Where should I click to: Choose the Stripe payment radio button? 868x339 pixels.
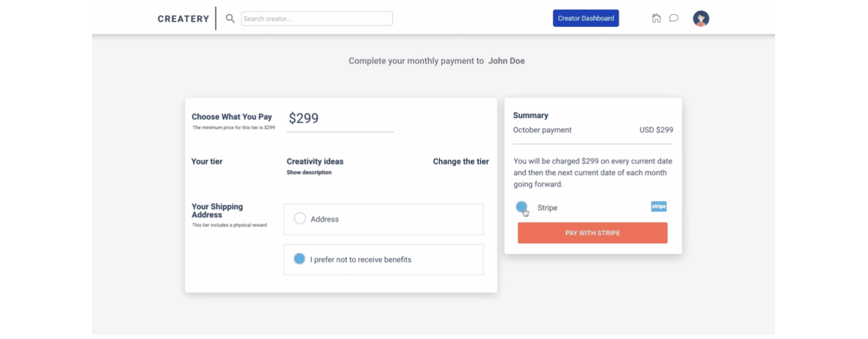coord(521,207)
